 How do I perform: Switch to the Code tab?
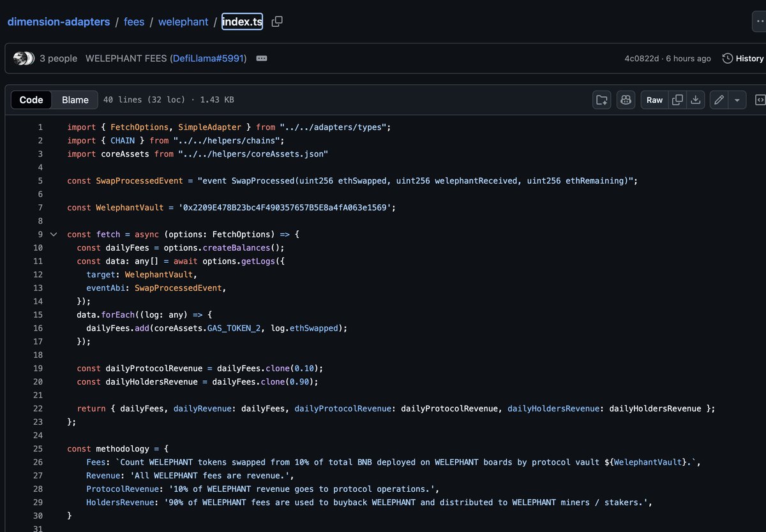pos(31,100)
